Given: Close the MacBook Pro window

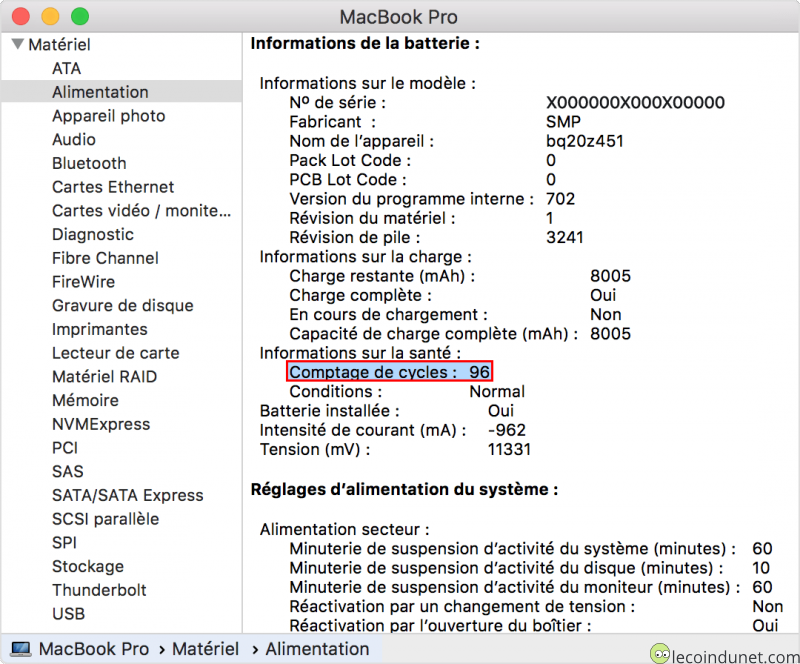Looking at the screenshot, I should (x=21, y=16).
